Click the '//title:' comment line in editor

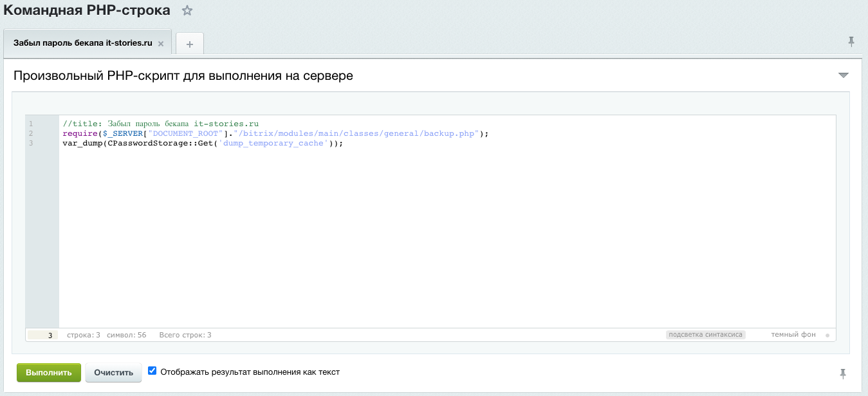(160, 123)
